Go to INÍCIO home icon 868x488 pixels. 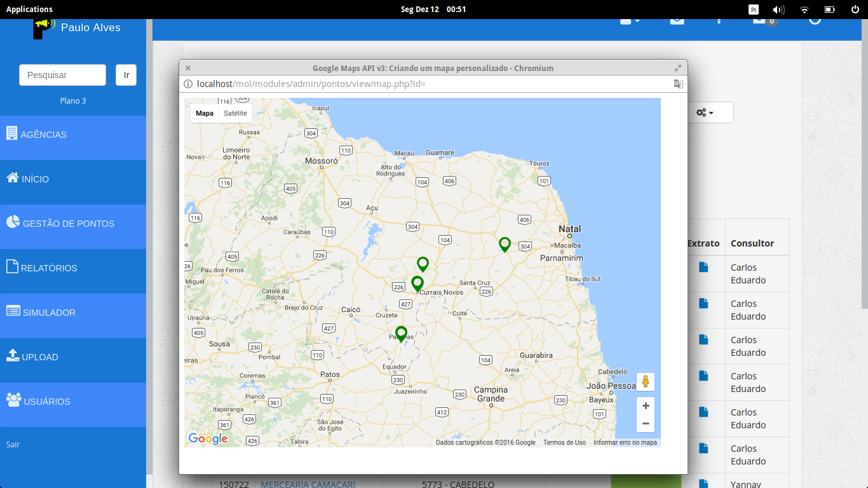13,178
